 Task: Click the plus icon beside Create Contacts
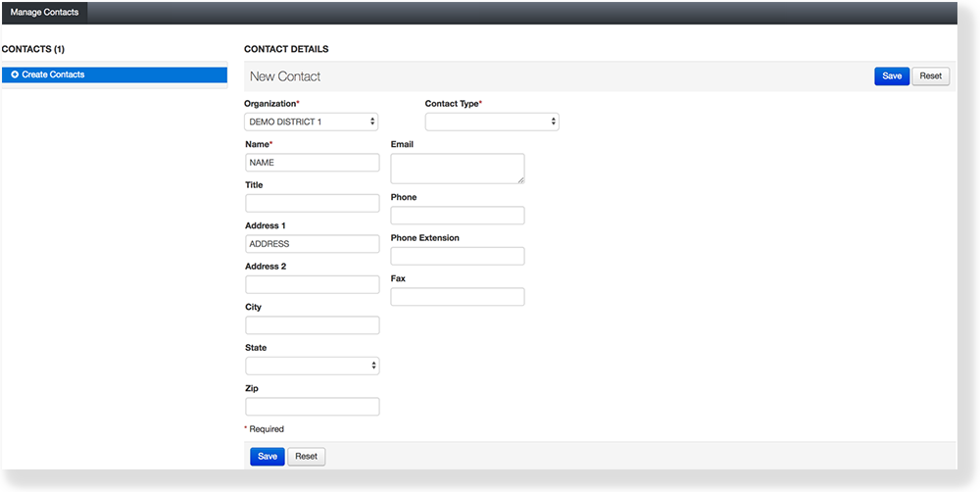15,74
